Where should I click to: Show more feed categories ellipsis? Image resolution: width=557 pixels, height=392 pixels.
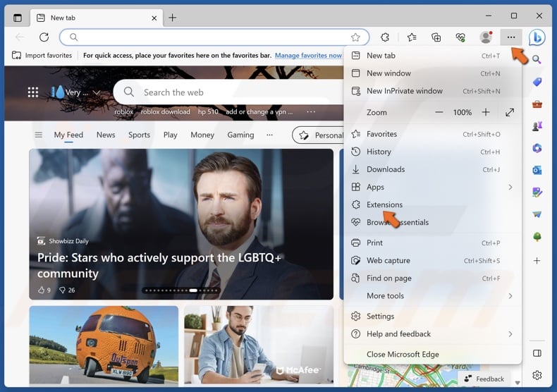coord(269,135)
